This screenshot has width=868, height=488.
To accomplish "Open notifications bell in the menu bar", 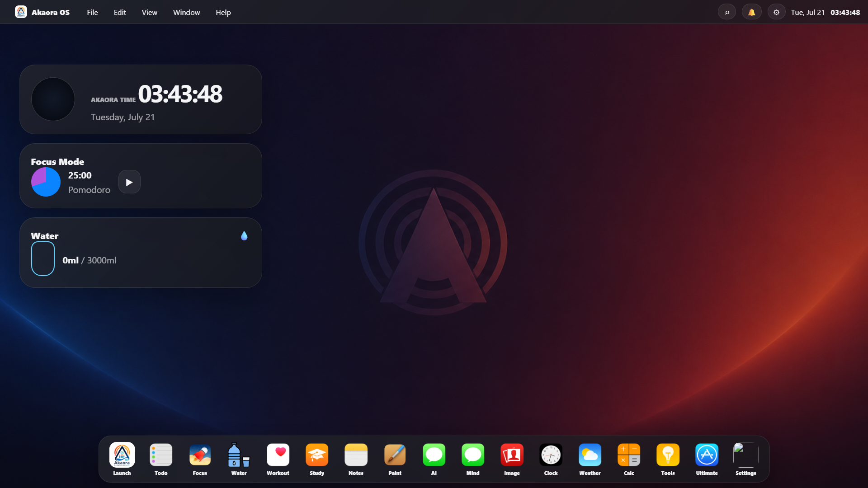I will [752, 12].
